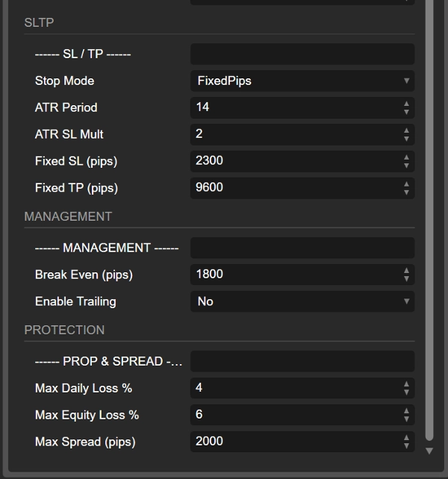Click the ATR SL Mult label
Viewport: 448px width, 479px height.
coord(69,134)
